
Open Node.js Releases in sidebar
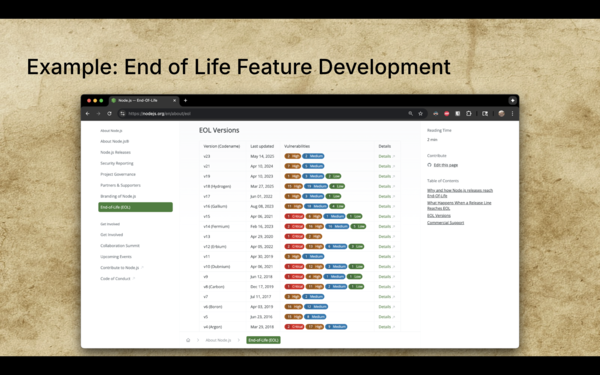116,152
